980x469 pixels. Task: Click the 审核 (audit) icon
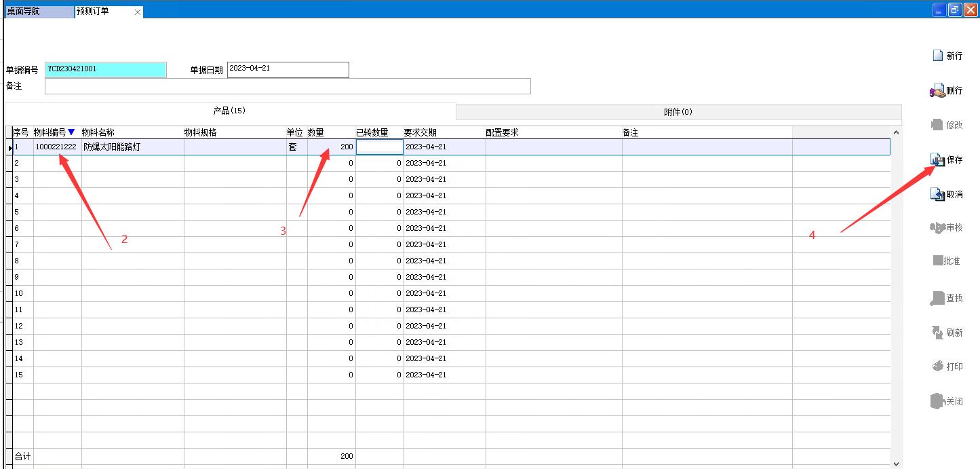937,228
